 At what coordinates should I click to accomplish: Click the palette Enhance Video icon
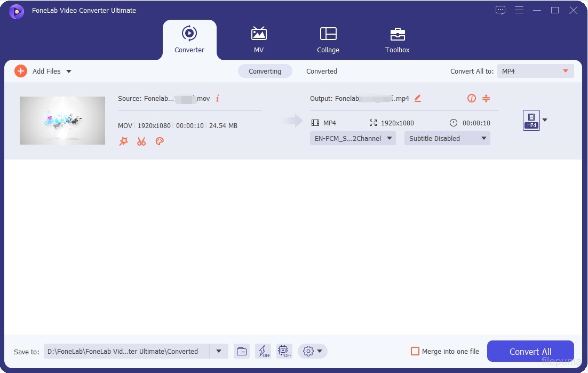[x=159, y=141]
